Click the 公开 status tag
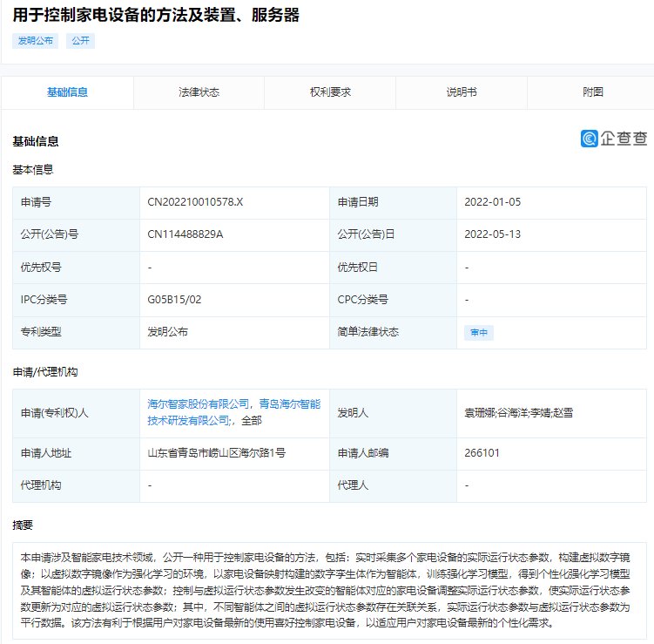 click(x=80, y=41)
